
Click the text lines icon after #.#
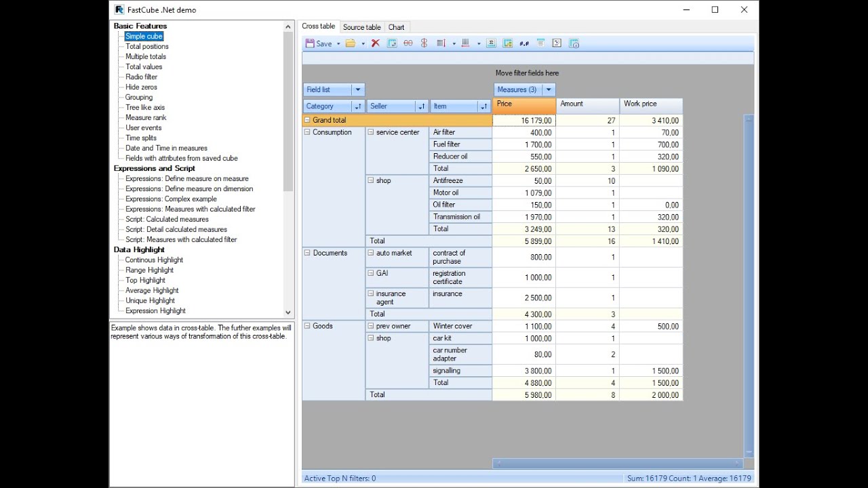pyautogui.click(x=540, y=43)
